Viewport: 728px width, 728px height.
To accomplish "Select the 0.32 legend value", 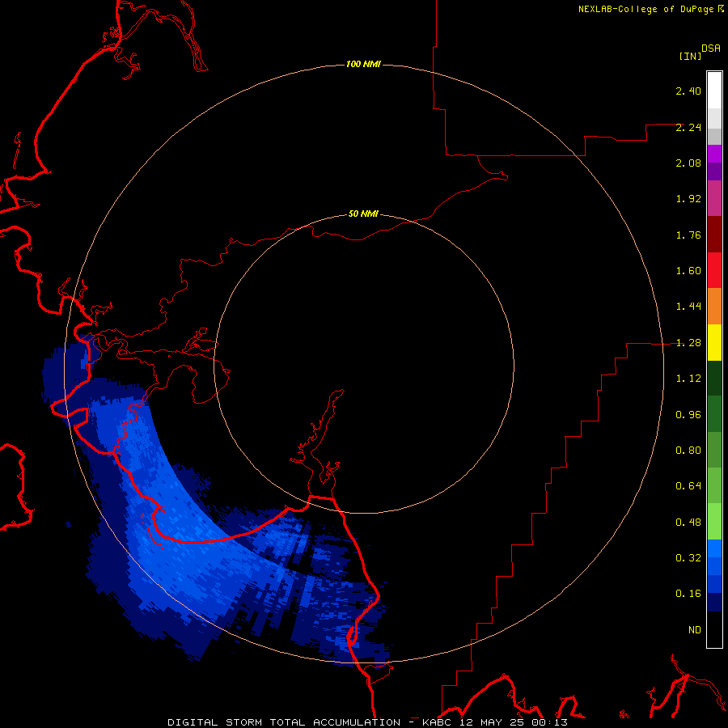I will [x=688, y=558].
